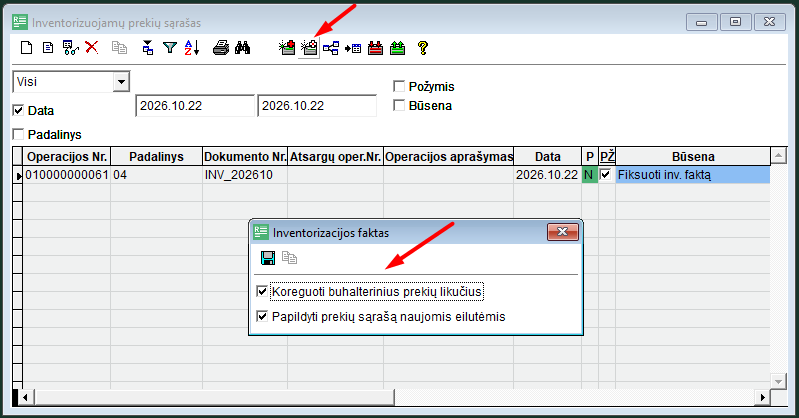
Task: Toggle the Data checkbox
Action: 18,110
